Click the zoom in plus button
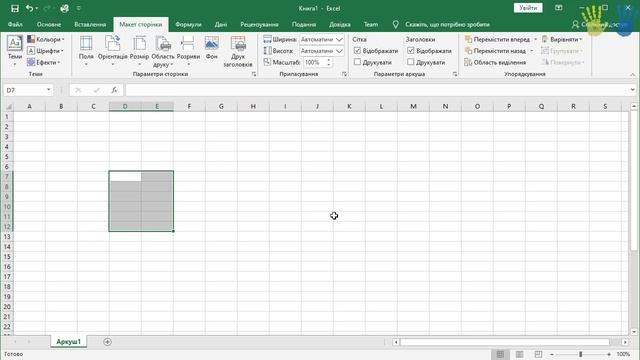The width and height of the screenshot is (640, 360). pyautogui.click(x=609, y=354)
